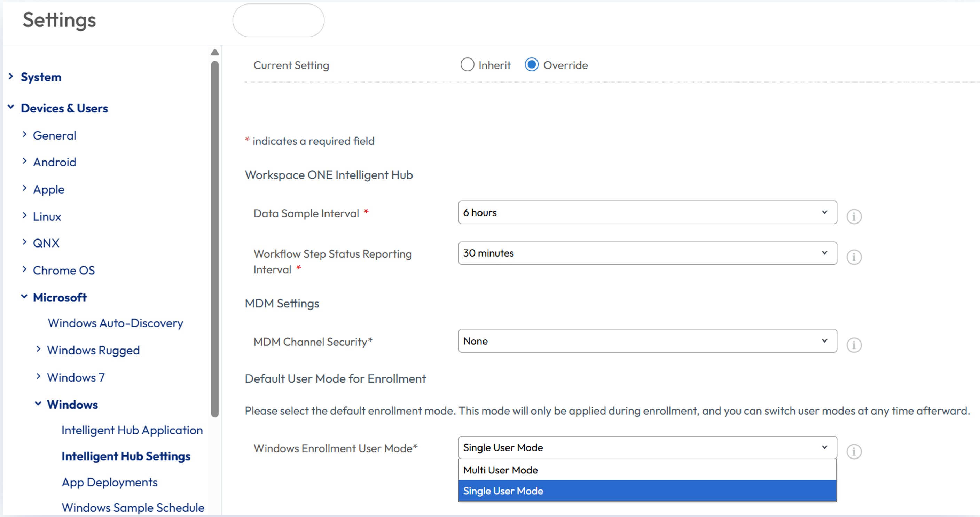Viewport: 980px width, 517px height.
Task: Expand the Windows Rugged chevron
Action: point(38,349)
